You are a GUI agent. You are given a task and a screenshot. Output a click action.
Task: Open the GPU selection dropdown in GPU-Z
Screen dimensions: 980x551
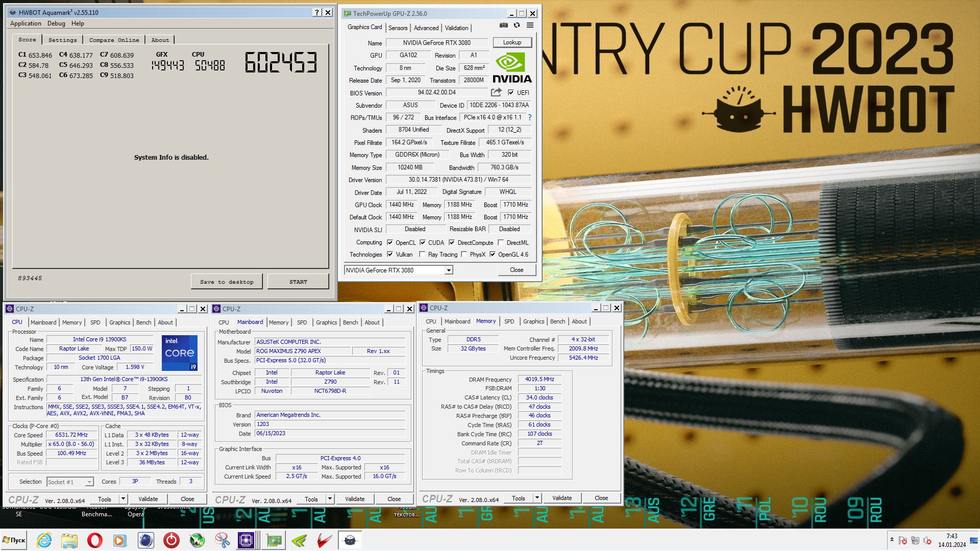(399, 270)
